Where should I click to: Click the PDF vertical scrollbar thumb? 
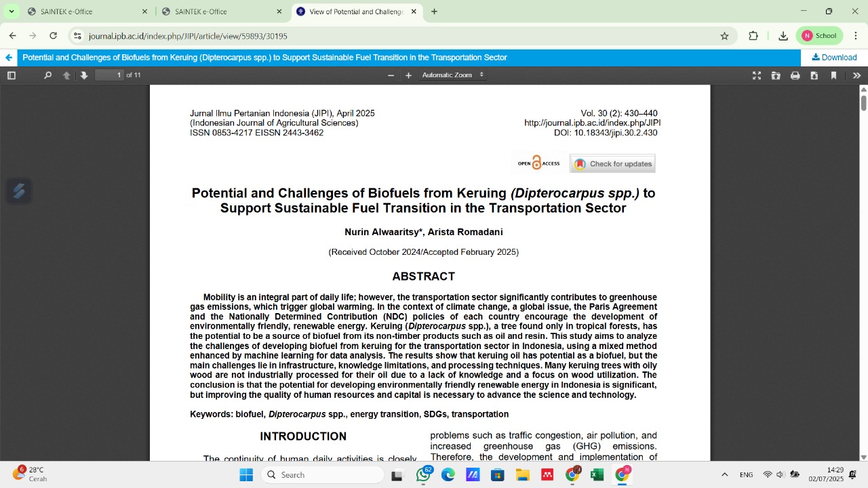coord(863,103)
